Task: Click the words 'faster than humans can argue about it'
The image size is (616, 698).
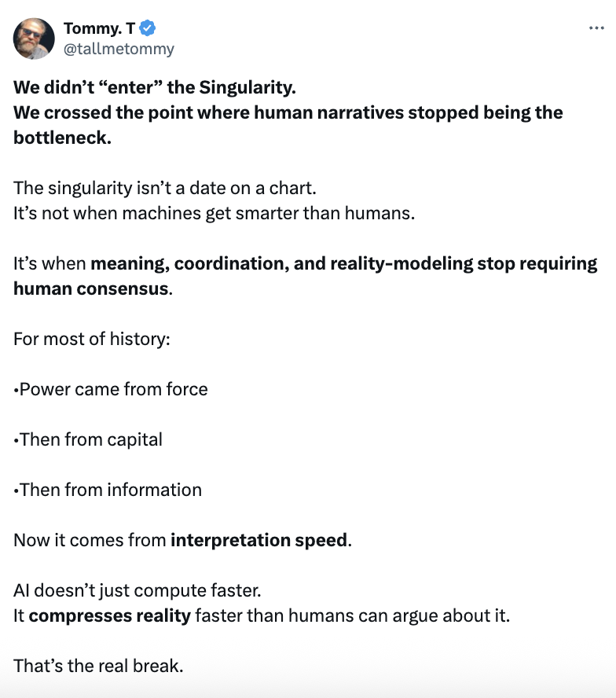Action: (x=350, y=615)
